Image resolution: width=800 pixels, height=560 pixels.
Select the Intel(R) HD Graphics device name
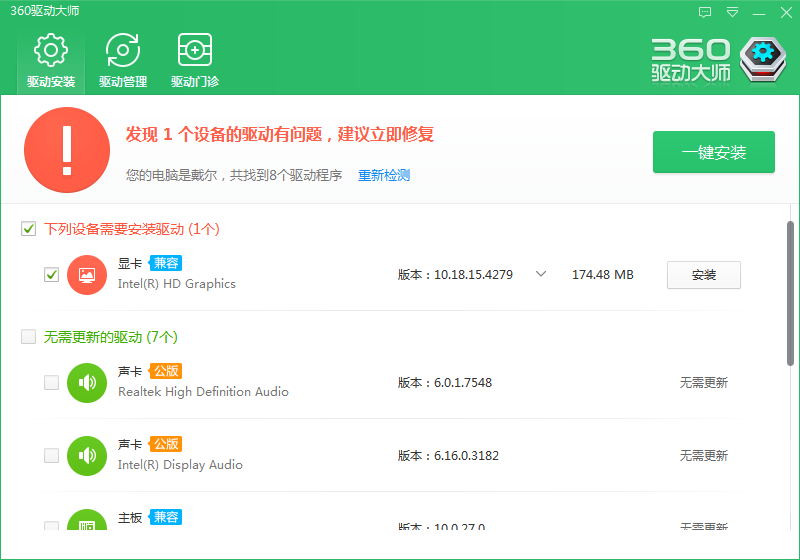pos(177,284)
